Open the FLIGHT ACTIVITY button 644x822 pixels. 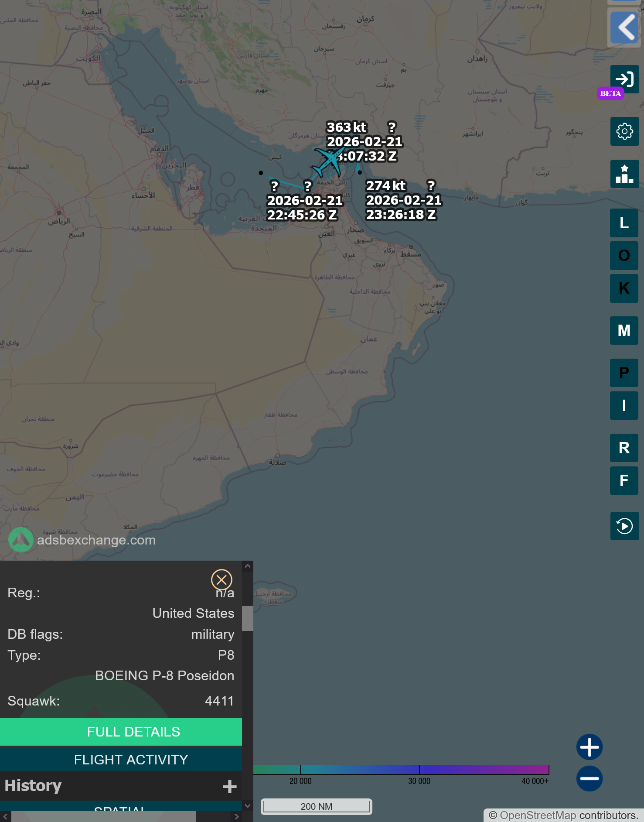[x=131, y=760]
